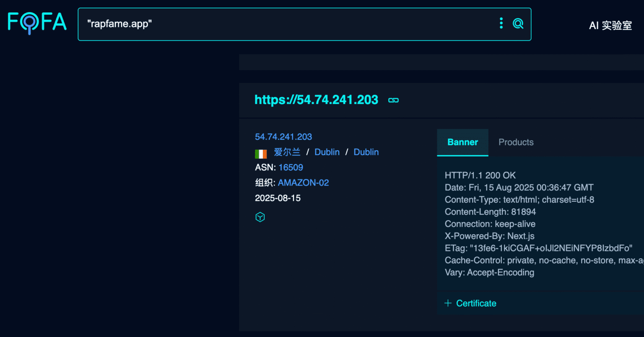
Task: Click the Cache-Control header line
Action: 544,261
